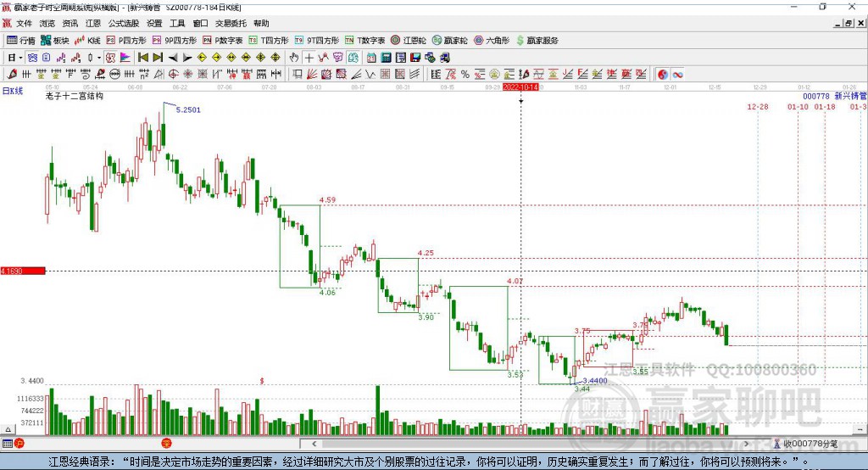
Task: Open the T四方形 time square
Action: point(269,41)
